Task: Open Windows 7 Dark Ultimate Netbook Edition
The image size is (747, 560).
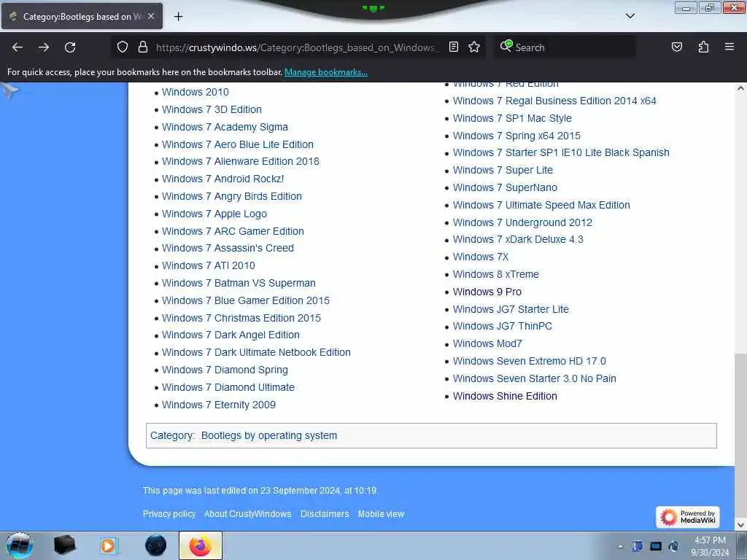Action: pyautogui.click(x=256, y=352)
